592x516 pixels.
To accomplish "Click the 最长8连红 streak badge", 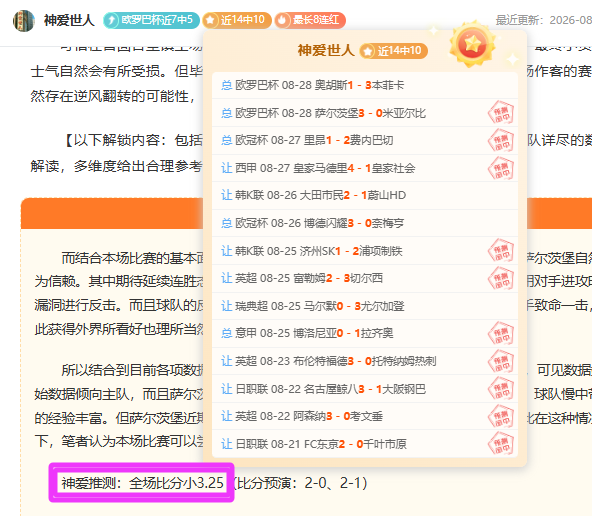I will pos(310,20).
